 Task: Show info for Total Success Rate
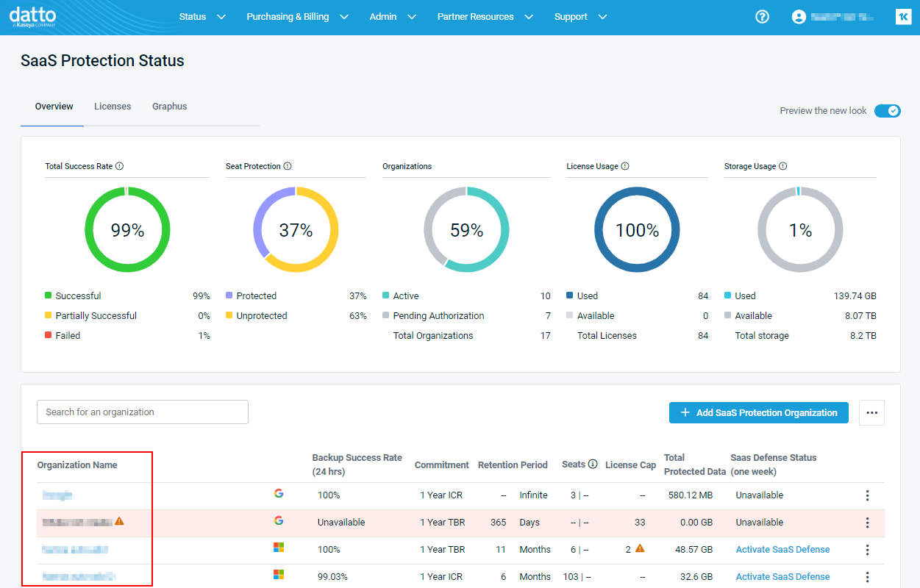tap(119, 166)
